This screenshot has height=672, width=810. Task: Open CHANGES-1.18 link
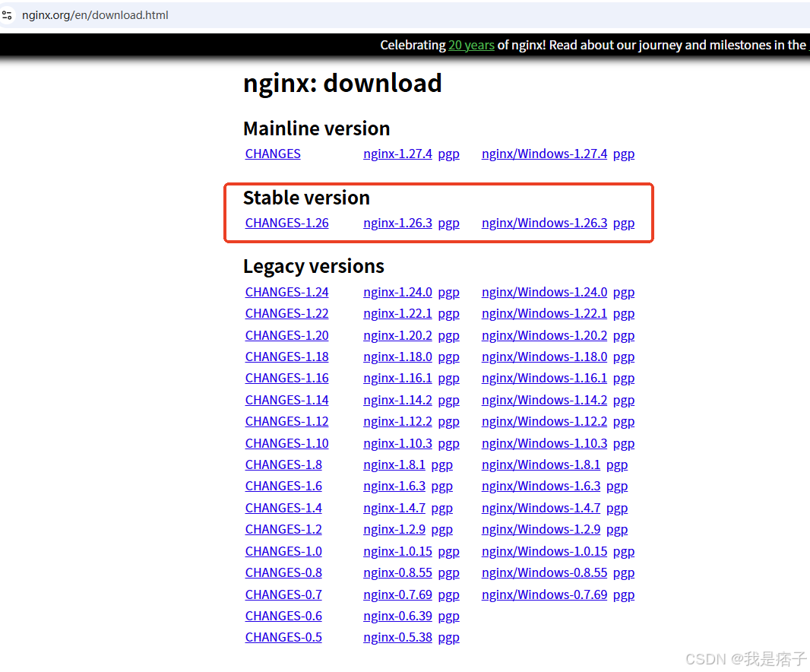pos(286,357)
